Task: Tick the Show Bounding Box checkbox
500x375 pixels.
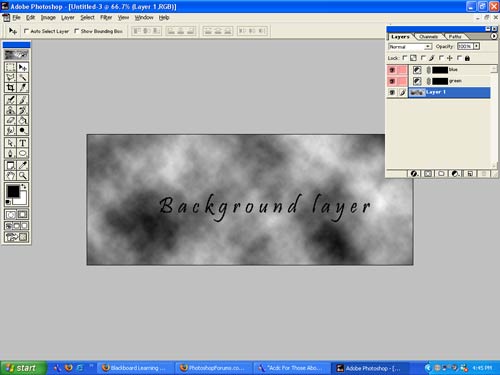Action: (x=76, y=31)
